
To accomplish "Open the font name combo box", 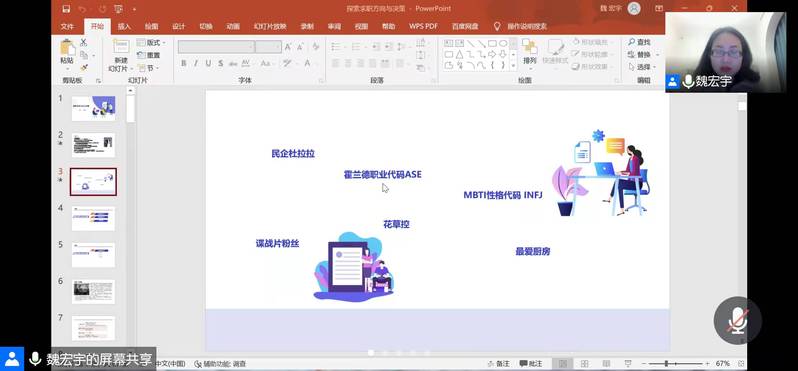I will tap(216, 47).
